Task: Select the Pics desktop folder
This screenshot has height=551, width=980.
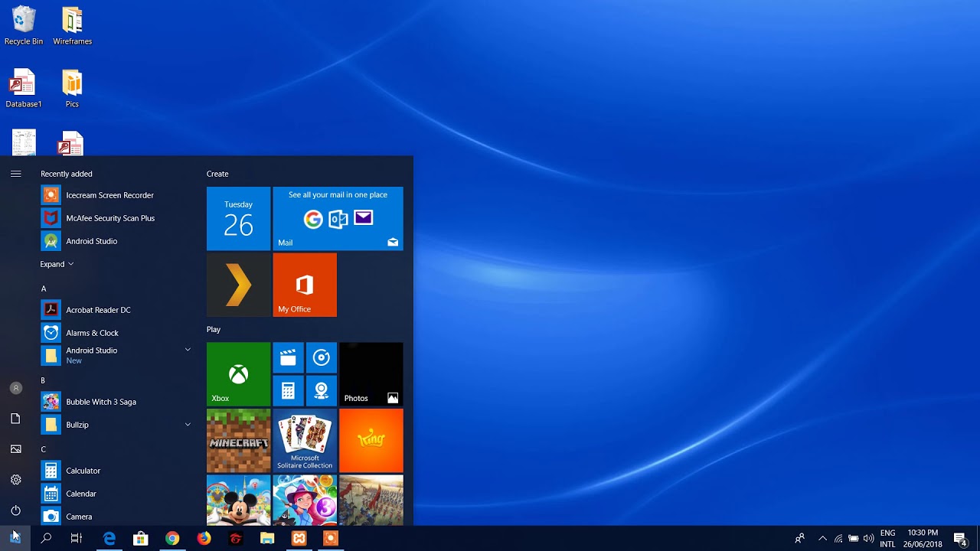Action: 72,89
